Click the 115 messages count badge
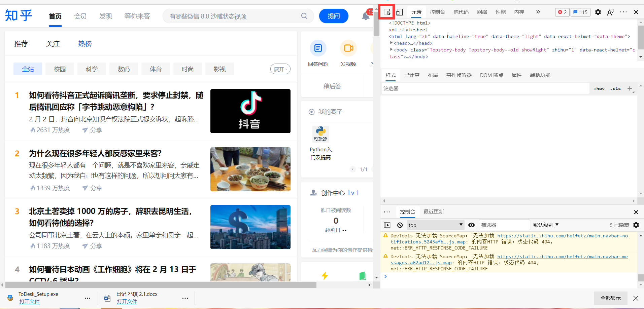This screenshot has width=644, height=309. click(581, 12)
